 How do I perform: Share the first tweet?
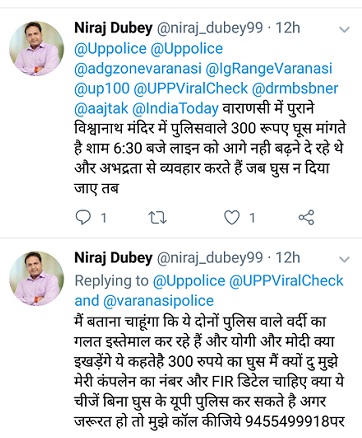pyautogui.click(x=306, y=217)
